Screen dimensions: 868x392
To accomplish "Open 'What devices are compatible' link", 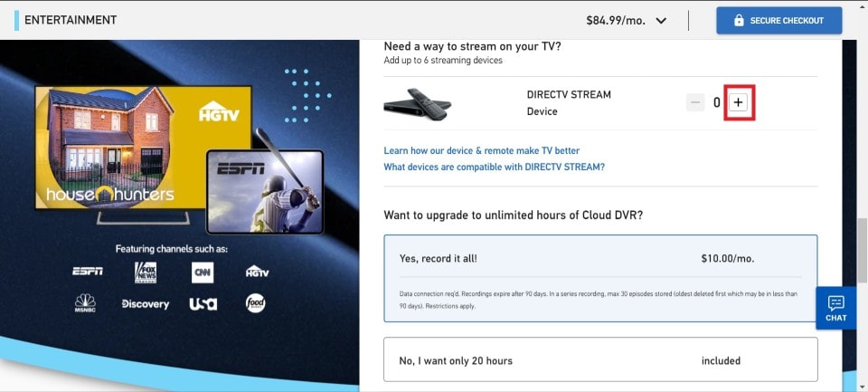I will 495,167.
